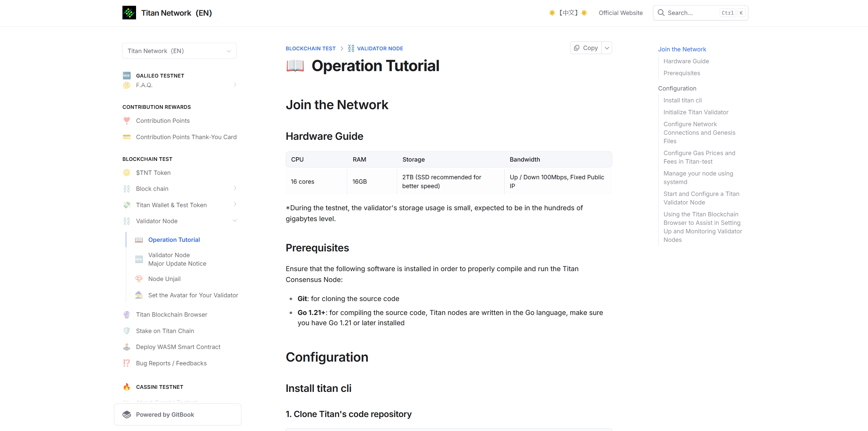Click the VALIDATOR NODE breadcrumb link
Image resolution: width=868 pixels, height=431 pixels.
380,48
